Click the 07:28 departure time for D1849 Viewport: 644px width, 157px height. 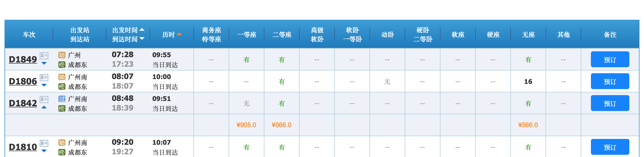pyautogui.click(x=122, y=54)
